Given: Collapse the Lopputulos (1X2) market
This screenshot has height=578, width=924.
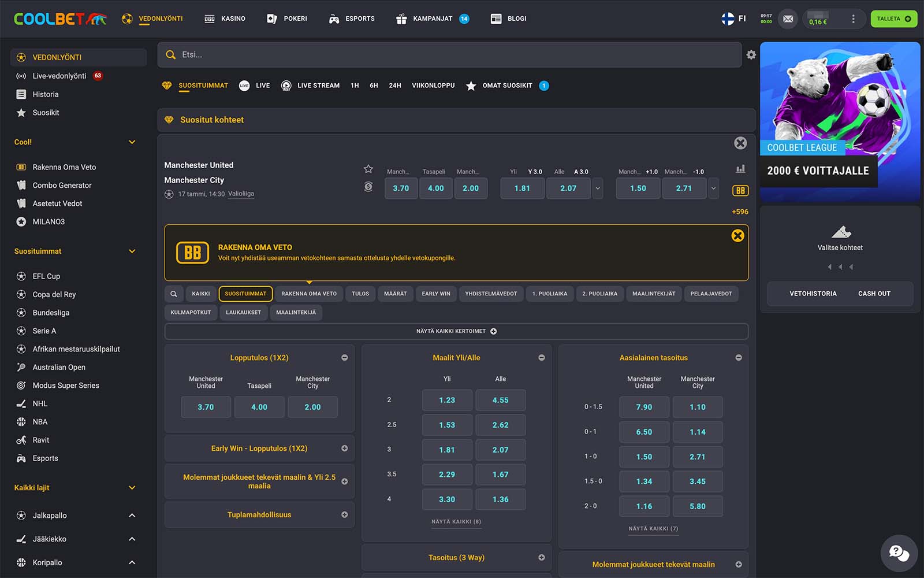Looking at the screenshot, I should click(x=345, y=358).
